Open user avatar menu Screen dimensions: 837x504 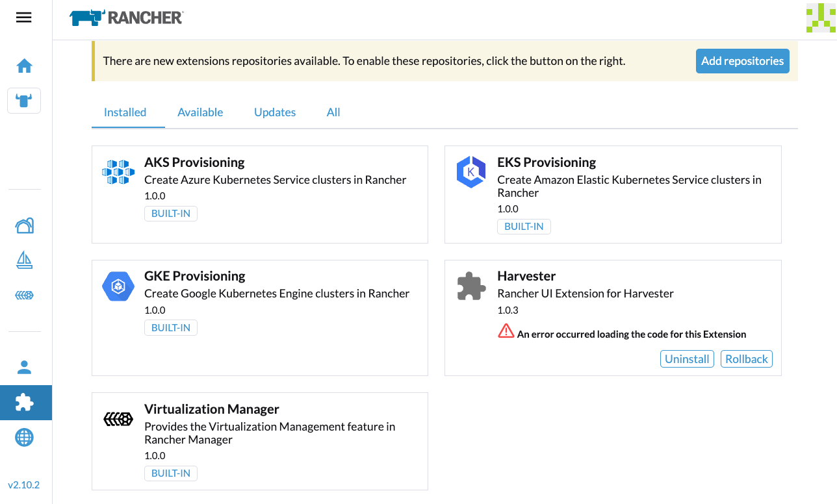(x=819, y=18)
